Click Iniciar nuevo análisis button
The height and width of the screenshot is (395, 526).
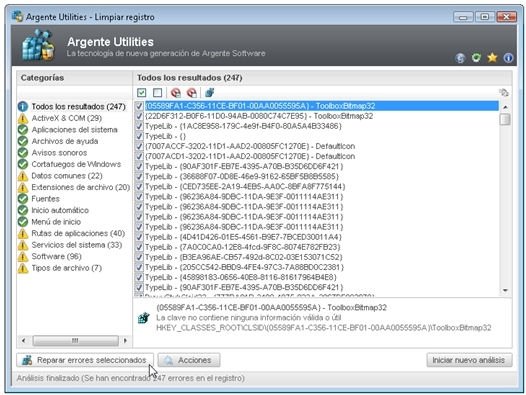pyautogui.click(x=469, y=360)
